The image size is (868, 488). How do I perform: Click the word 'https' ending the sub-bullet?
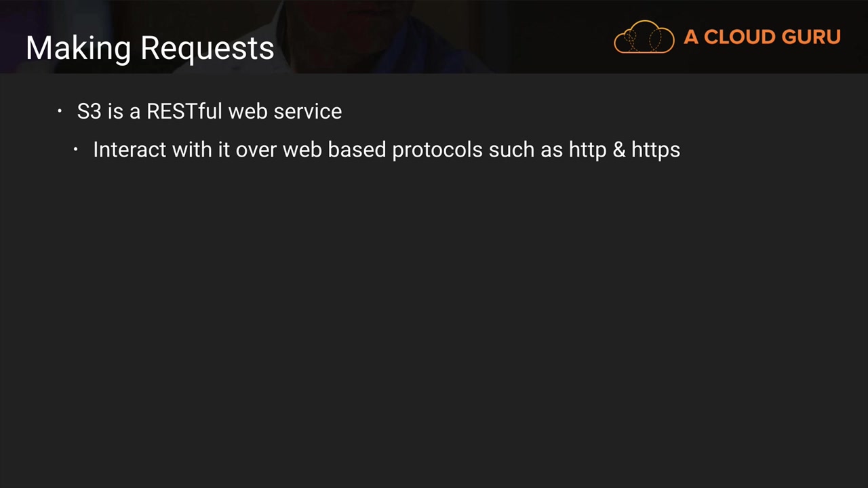point(656,150)
